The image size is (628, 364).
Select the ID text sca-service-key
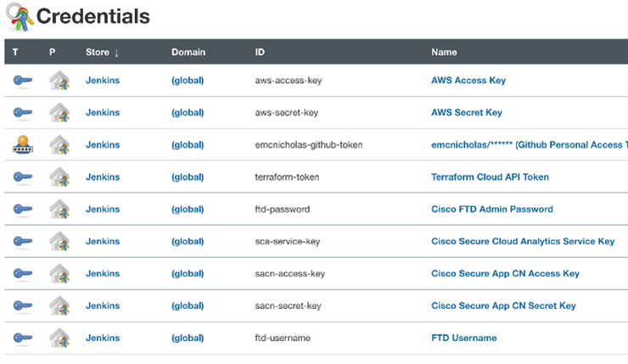pos(288,242)
